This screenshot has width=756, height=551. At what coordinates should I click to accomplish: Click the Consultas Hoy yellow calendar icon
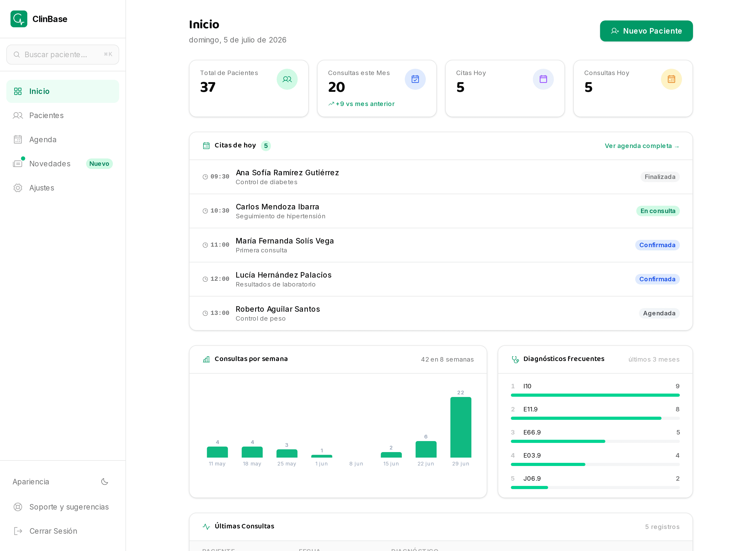click(671, 79)
